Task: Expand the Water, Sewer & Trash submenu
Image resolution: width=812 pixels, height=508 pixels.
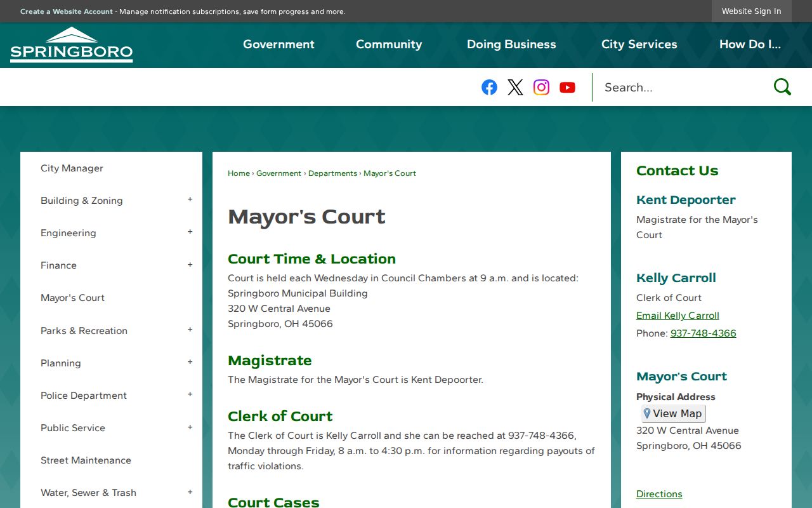Action: [x=190, y=492]
